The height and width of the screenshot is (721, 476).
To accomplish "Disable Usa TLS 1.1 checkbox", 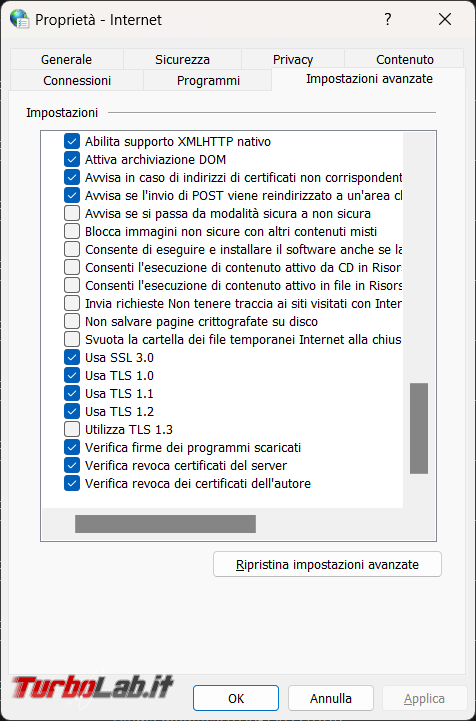I will 72,393.
